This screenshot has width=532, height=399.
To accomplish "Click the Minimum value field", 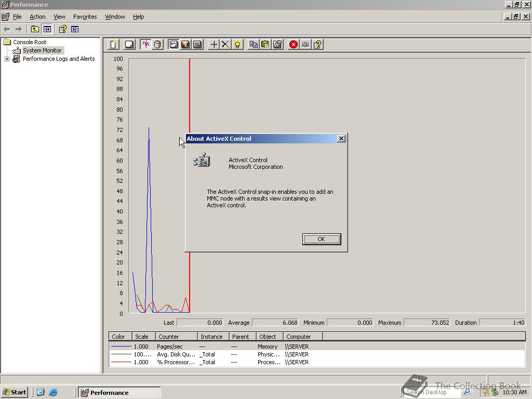I will click(350, 323).
